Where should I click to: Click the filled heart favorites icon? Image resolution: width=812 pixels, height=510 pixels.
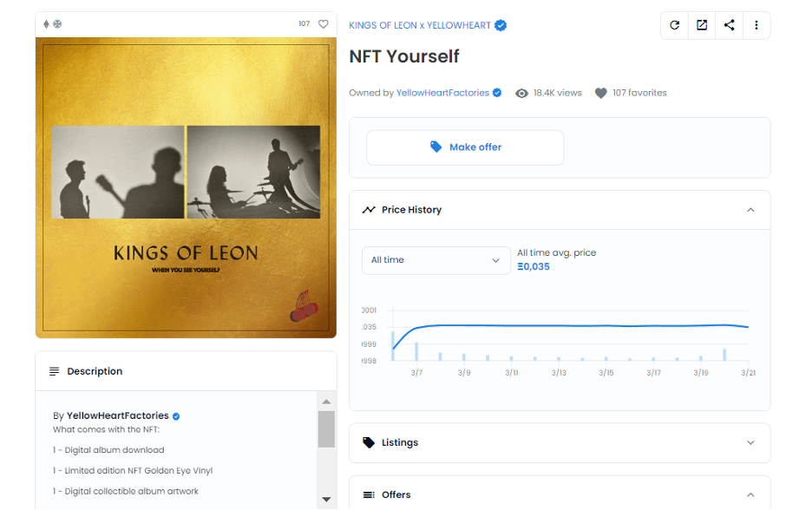point(600,93)
